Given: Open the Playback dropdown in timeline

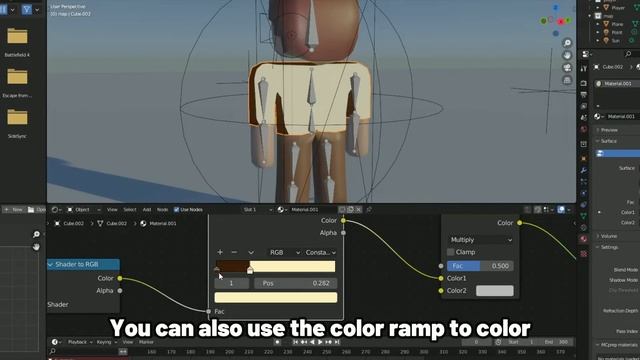Looking at the screenshot, I should [80, 342].
